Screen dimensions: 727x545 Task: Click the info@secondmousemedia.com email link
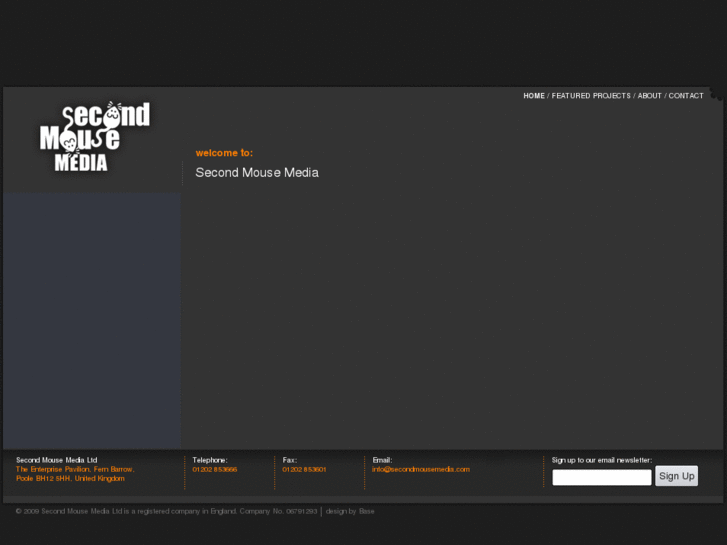(421, 469)
